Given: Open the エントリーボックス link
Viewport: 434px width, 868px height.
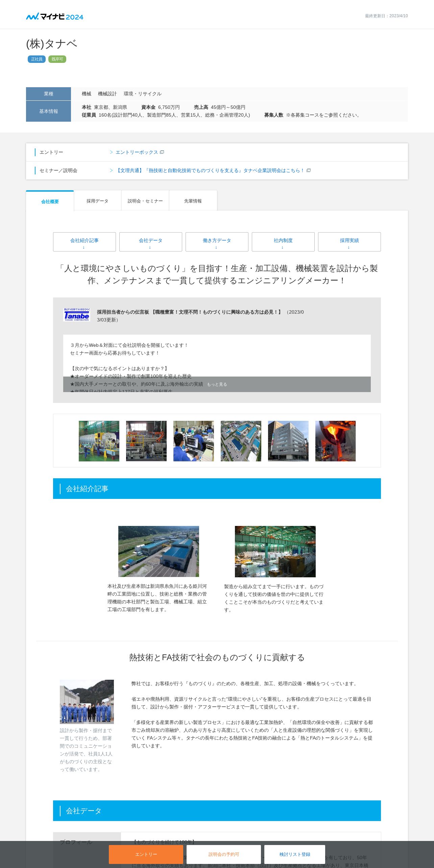Looking at the screenshot, I should coord(137,152).
